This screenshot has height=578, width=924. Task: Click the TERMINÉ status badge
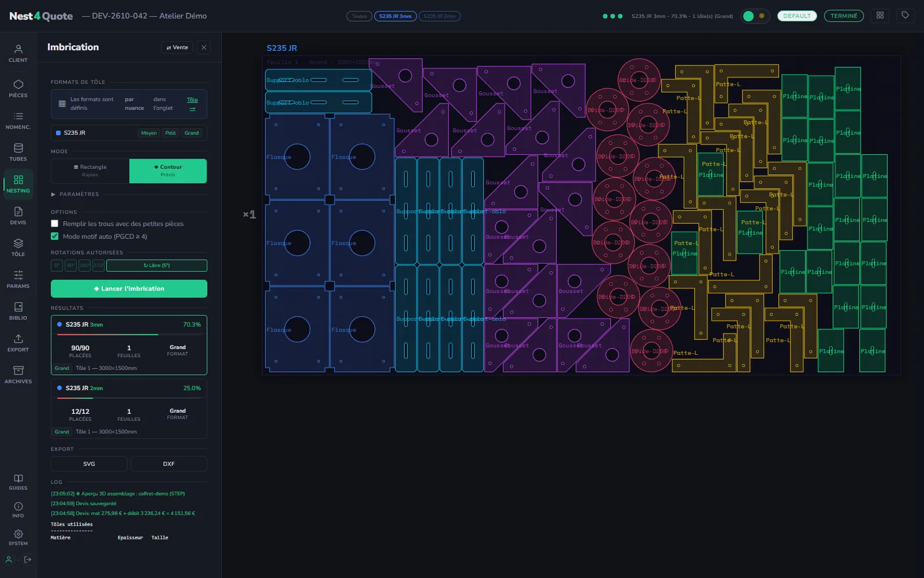844,16
